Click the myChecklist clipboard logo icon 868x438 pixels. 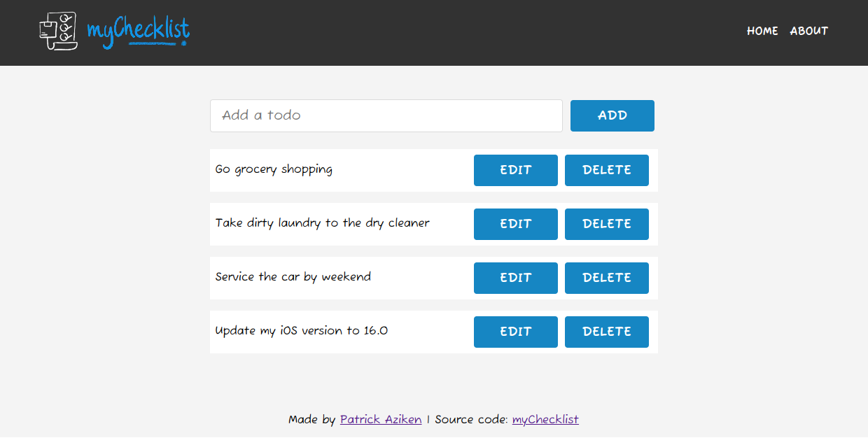[58, 31]
